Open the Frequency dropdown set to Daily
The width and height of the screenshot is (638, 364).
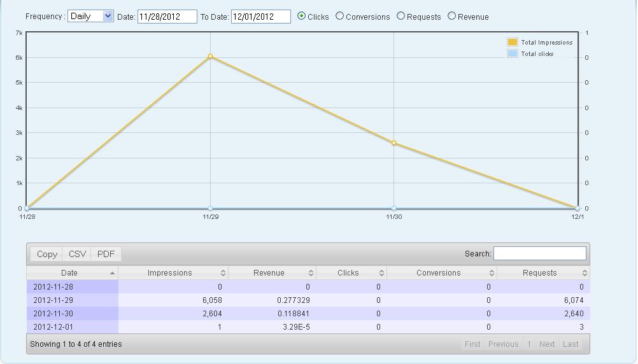(x=90, y=16)
